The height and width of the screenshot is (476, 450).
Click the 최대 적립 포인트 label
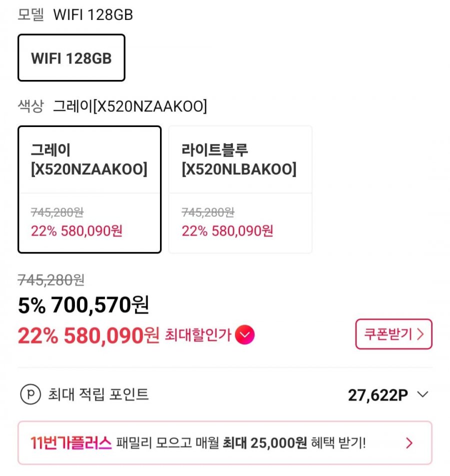[98, 395]
